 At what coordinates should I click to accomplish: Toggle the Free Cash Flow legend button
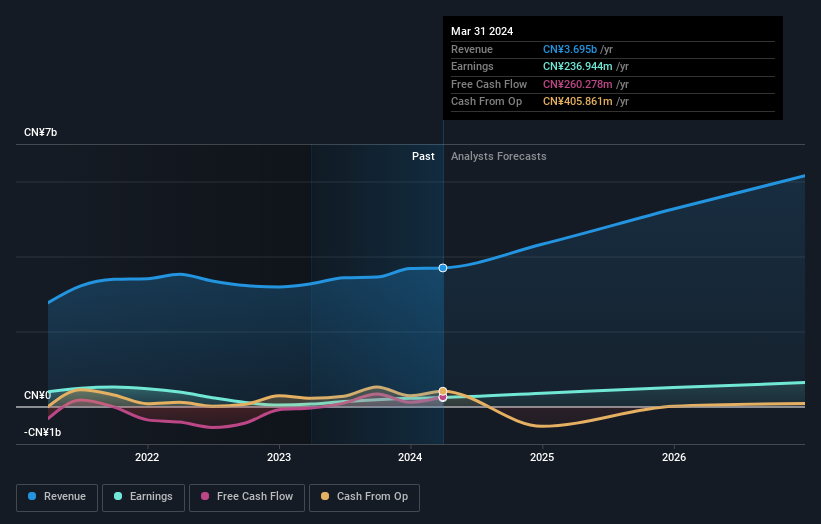click(x=247, y=497)
